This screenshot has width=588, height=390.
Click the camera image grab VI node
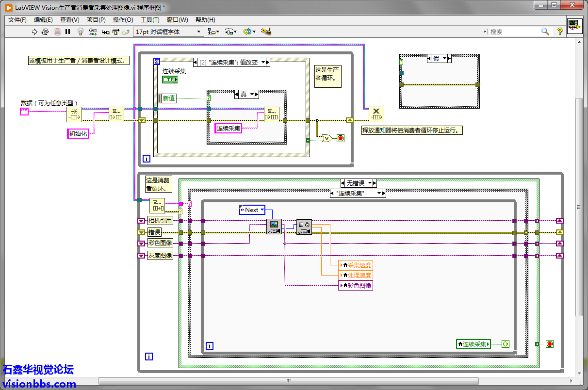[274, 227]
